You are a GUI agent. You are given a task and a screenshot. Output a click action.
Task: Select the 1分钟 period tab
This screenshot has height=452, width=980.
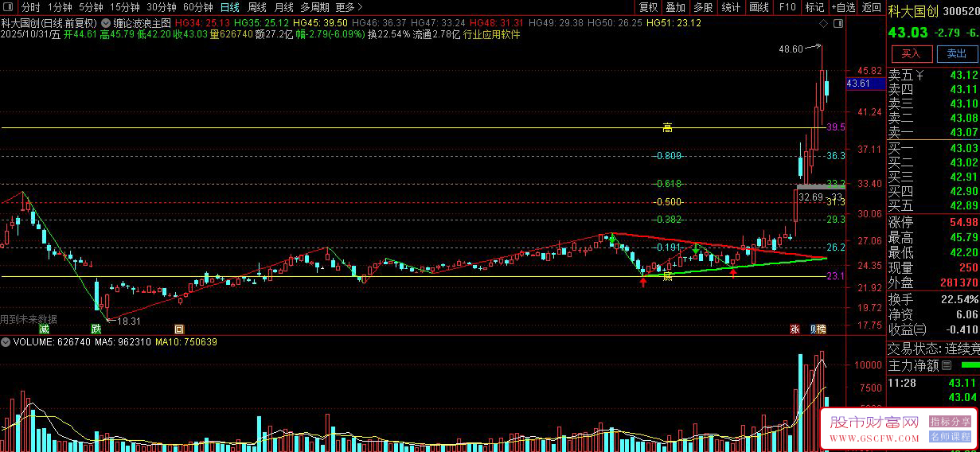pos(60,7)
